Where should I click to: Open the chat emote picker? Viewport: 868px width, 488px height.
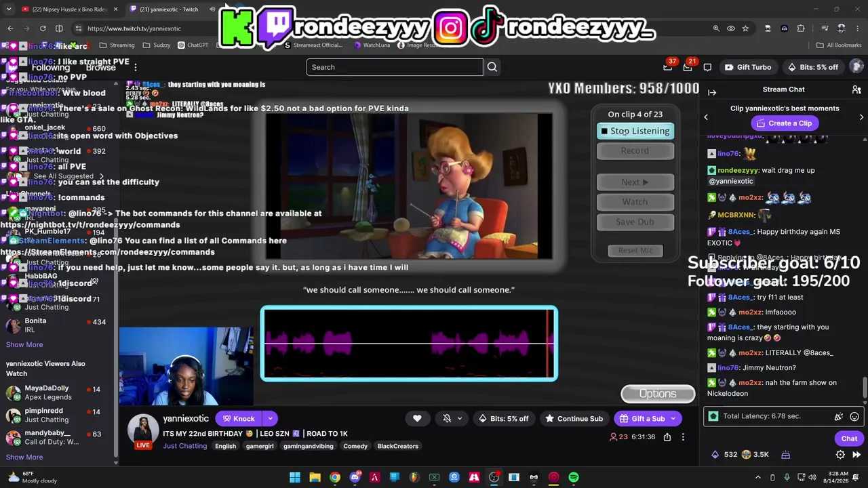(x=854, y=417)
